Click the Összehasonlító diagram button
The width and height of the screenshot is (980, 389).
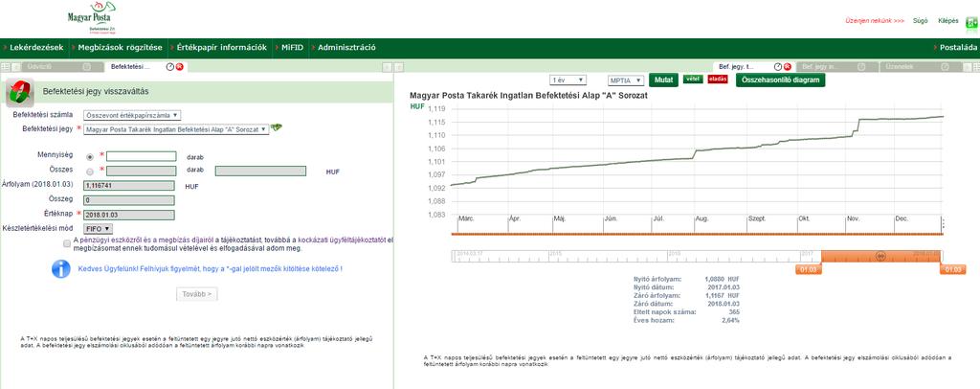click(780, 80)
